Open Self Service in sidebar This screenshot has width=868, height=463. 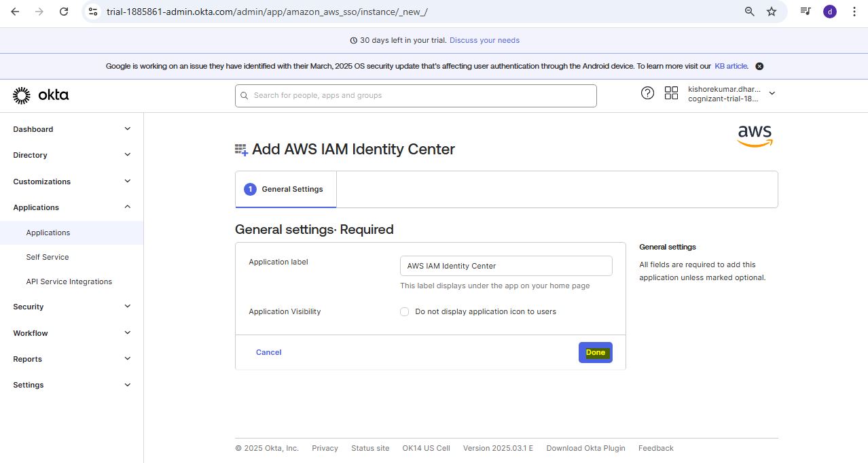tap(48, 257)
